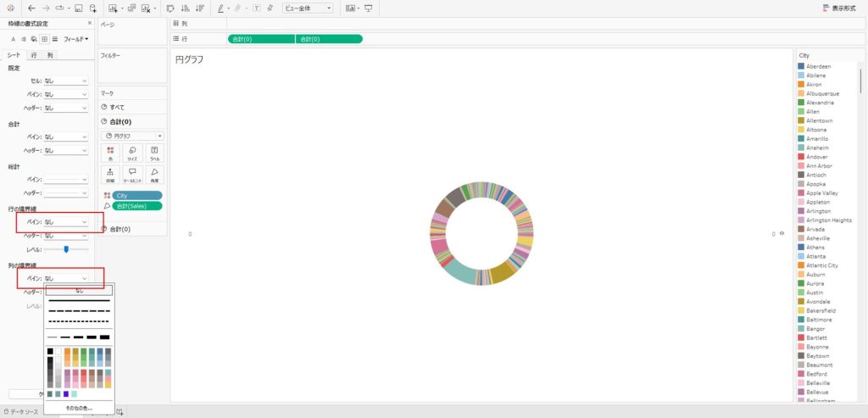Click the Color (色) button in Marks card
Viewport: 868px width, 418px height.
click(x=110, y=153)
